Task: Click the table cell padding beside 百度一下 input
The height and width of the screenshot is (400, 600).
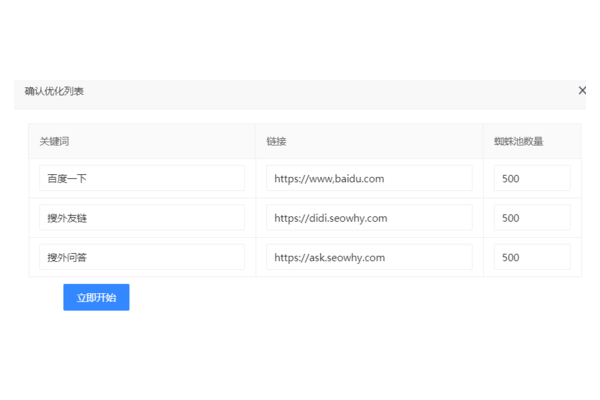Action: pyautogui.click(x=250, y=179)
